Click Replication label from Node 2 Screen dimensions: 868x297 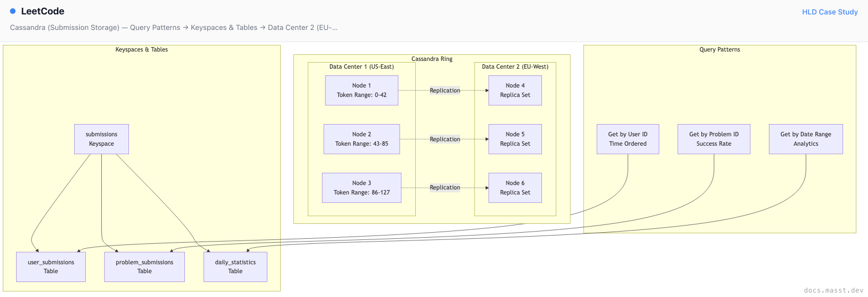pyautogui.click(x=445, y=139)
